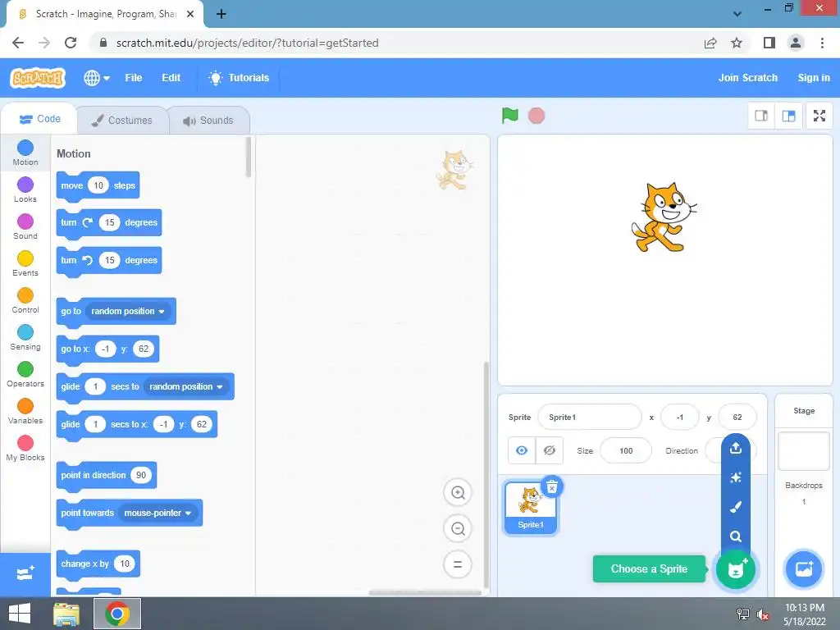Open mouse-pointer dropdown in point towards block
The image size is (840, 630).
(157, 514)
